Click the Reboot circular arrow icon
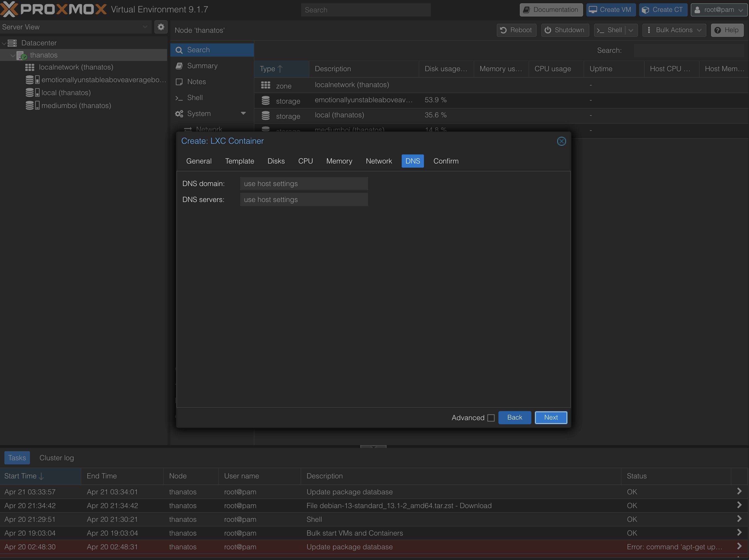Screen dimensions: 749x560 click(x=504, y=30)
